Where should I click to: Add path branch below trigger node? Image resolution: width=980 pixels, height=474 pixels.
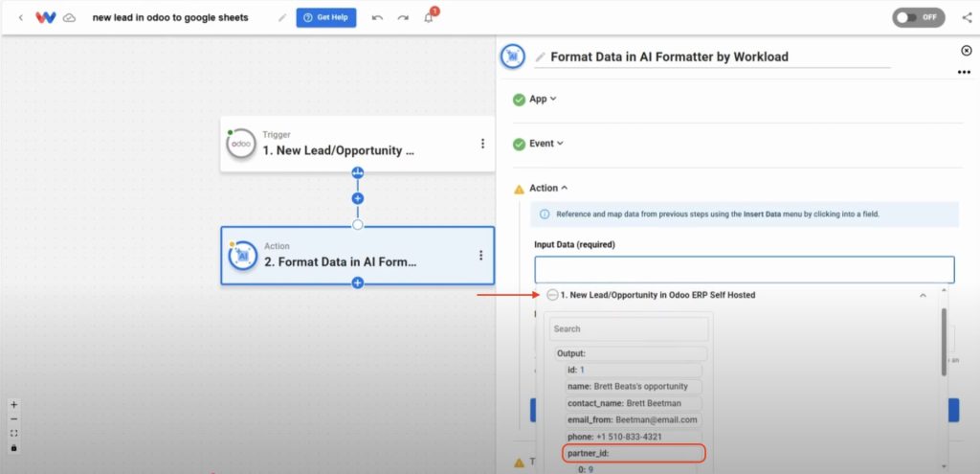[x=358, y=172]
